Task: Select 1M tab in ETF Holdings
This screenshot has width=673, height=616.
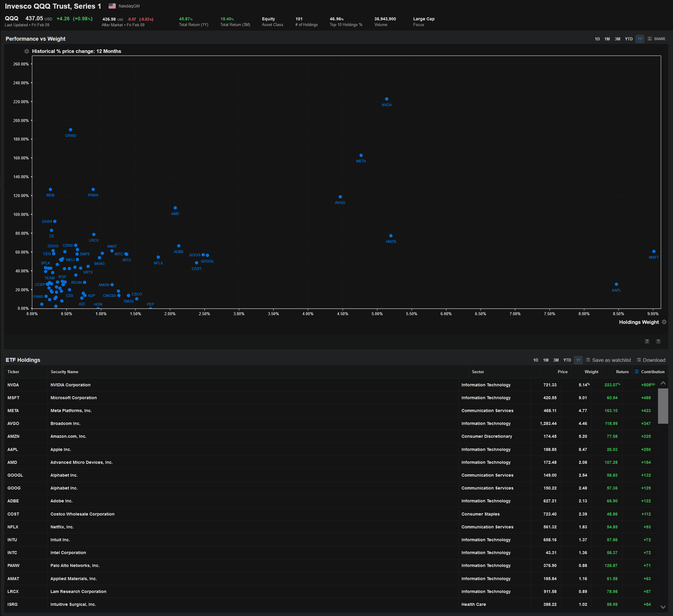Action: (546, 360)
